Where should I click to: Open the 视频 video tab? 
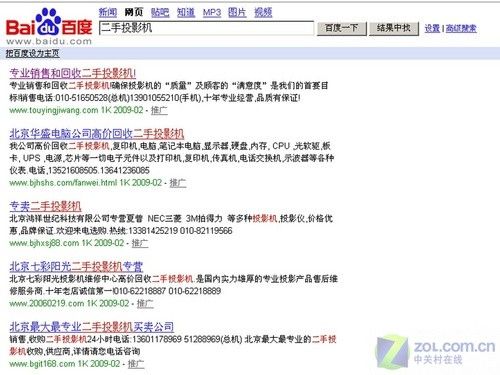(263, 12)
